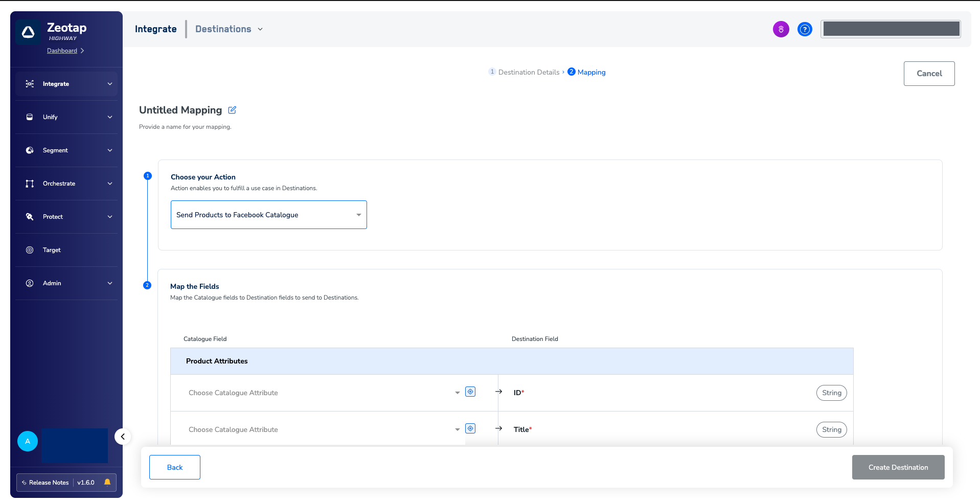Click the Create Destination button
The height and width of the screenshot is (502, 980).
point(898,467)
